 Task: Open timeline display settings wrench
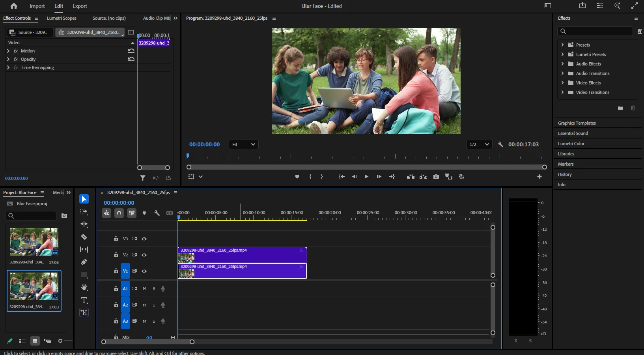(x=157, y=213)
